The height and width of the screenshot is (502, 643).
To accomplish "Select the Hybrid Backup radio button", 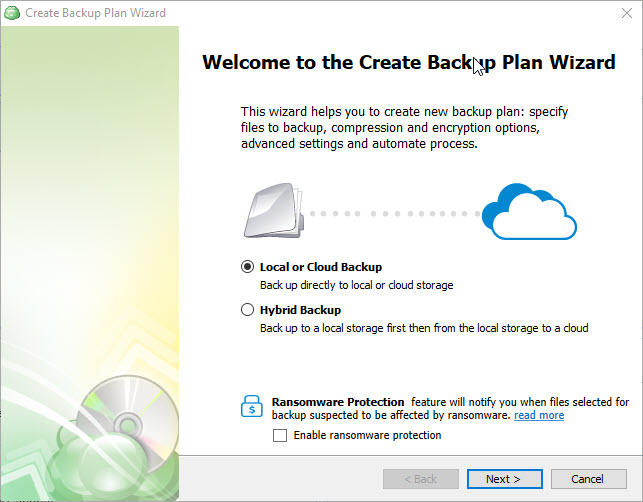I will (x=247, y=310).
